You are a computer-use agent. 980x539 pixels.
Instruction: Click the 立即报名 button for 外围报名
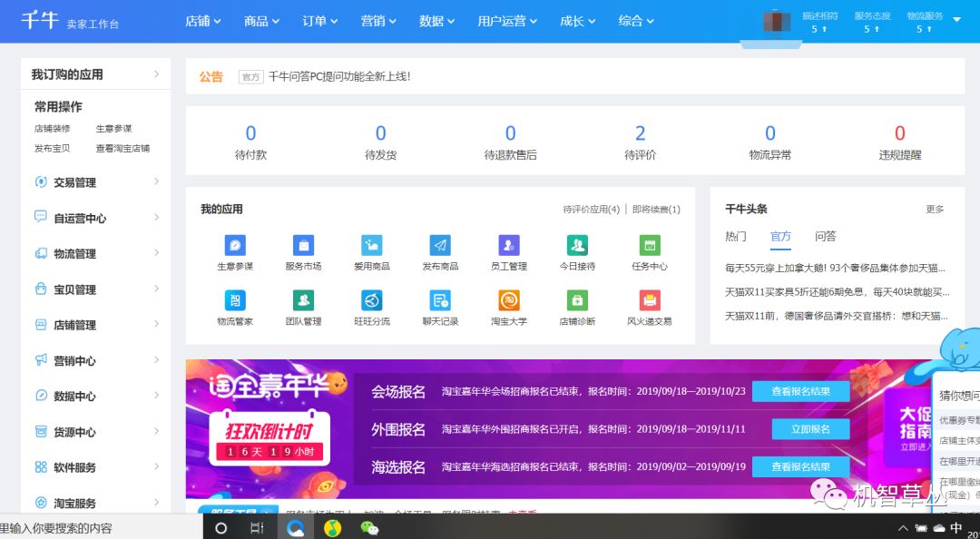810,429
